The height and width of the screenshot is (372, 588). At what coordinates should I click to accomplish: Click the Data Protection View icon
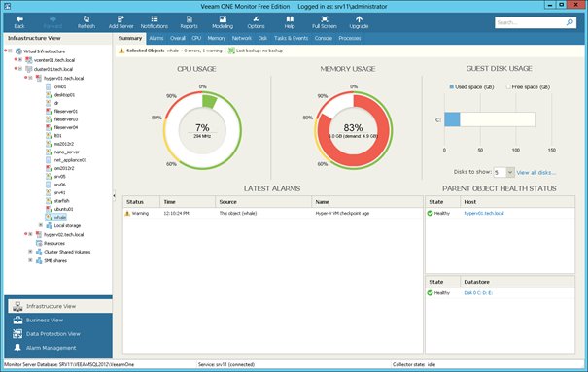[x=17, y=334]
